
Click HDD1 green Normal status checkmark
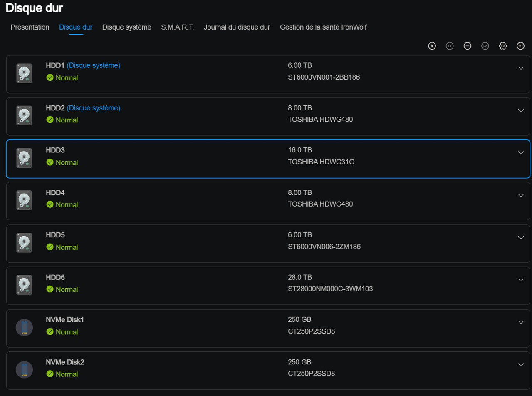pos(50,77)
